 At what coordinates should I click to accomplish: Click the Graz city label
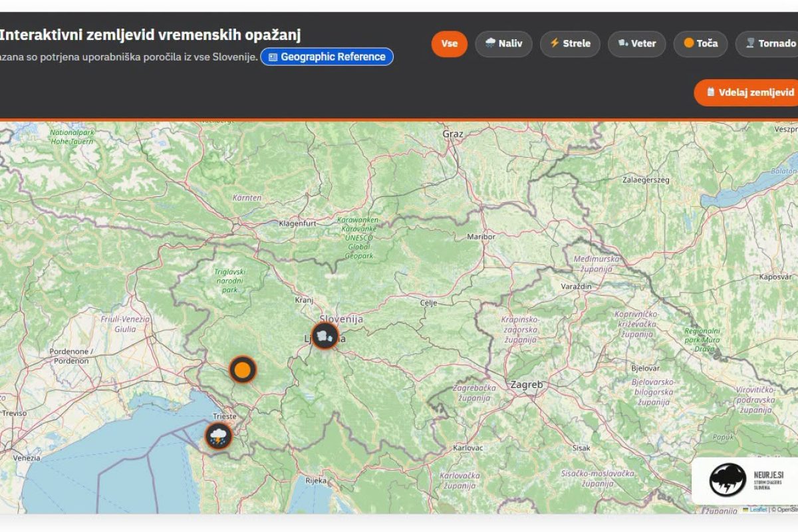pos(453,134)
